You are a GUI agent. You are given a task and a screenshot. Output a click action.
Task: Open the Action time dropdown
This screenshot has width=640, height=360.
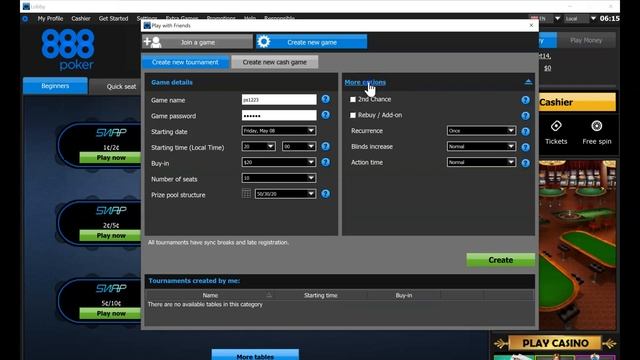[x=481, y=162]
